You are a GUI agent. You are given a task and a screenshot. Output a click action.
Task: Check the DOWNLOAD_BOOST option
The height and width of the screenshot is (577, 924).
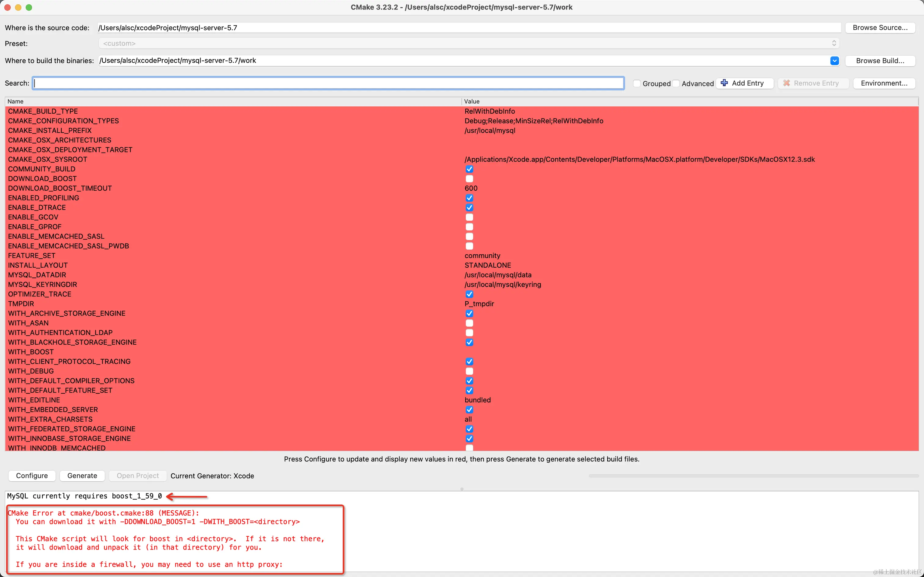coord(469,178)
